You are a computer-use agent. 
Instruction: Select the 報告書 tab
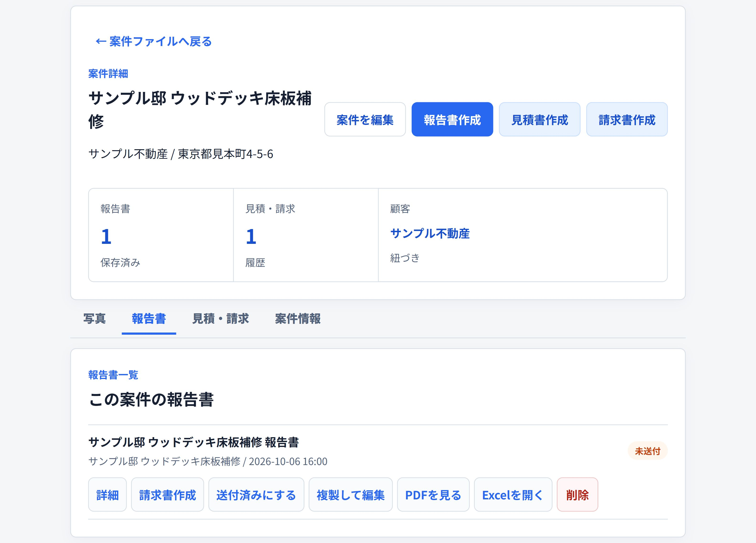pos(149,318)
